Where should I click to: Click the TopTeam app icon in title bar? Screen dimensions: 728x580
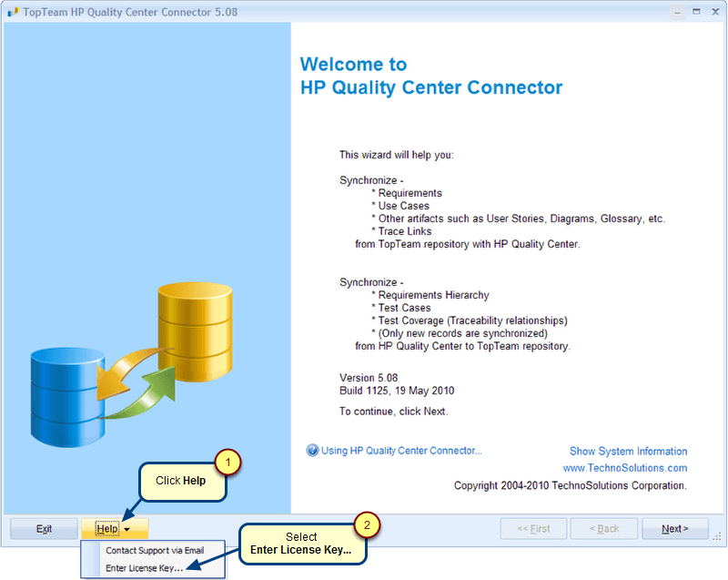pyautogui.click(x=13, y=11)
